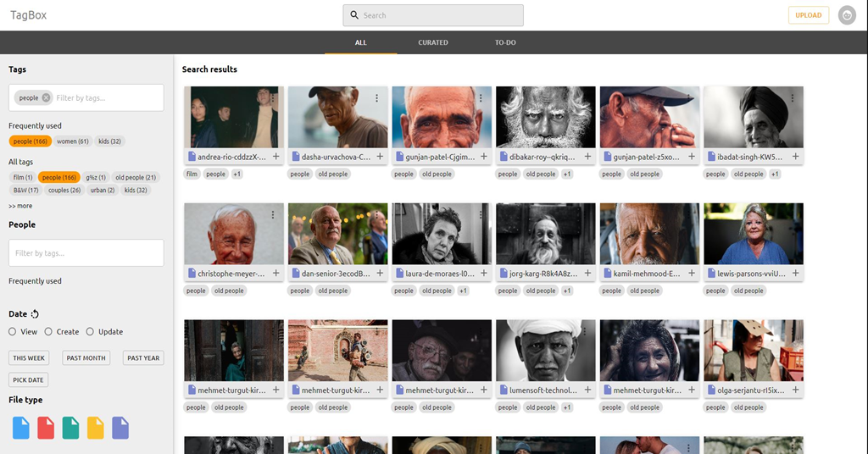Filter by yellow file type icon
This screenshot has height=454, width=868.
[95, 428]
